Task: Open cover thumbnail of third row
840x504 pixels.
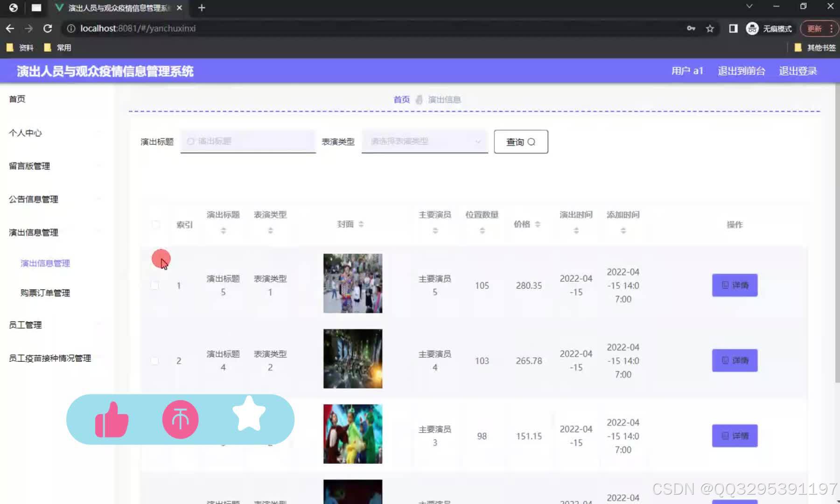Action: tap(353, 434)
